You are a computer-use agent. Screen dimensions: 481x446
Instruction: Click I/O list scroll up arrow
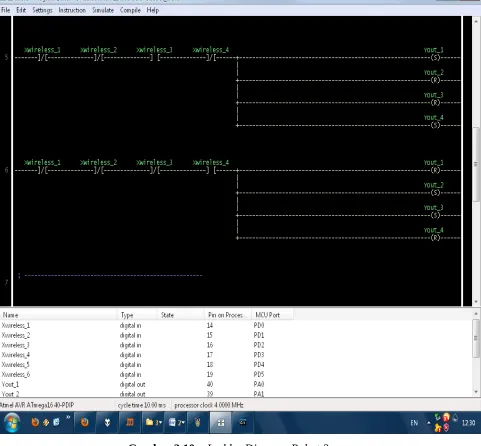pos(476,314)
